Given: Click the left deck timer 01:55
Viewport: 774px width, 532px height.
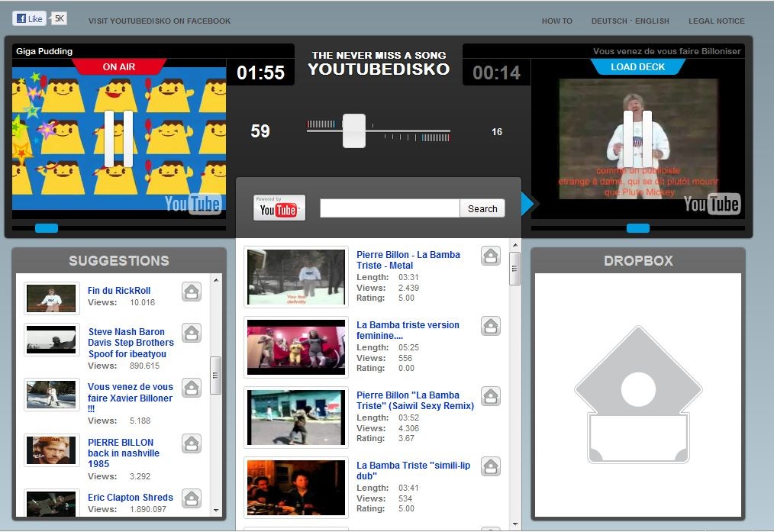Looking at the screenshot, I should tap(260, 73).
